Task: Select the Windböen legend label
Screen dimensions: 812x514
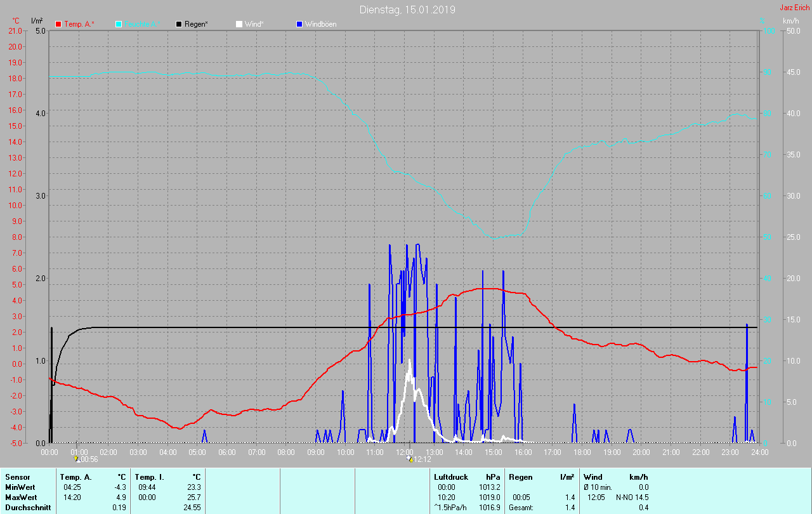Action: (x=320, y=24)
